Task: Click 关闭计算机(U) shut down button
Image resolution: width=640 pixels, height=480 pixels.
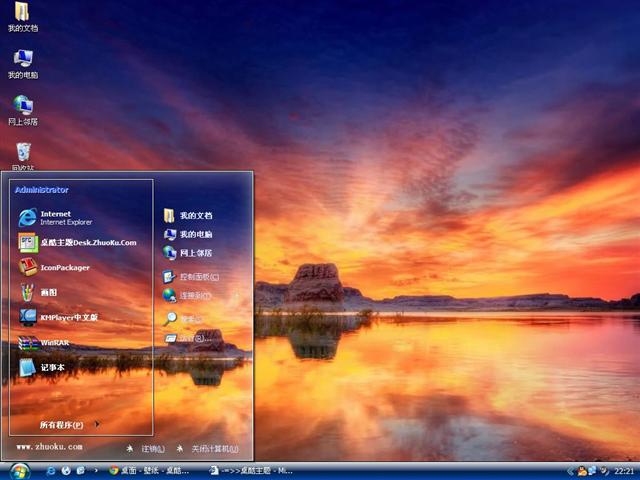Action: [208, 449]
